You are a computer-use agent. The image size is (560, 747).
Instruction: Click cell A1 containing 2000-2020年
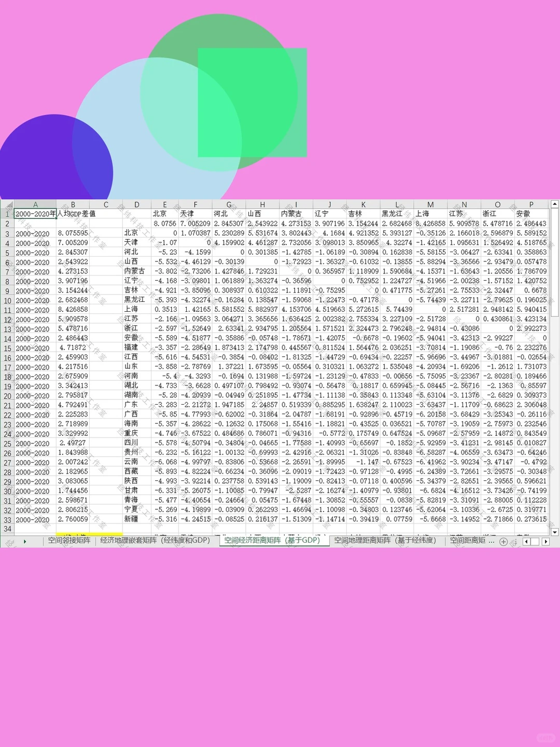pyautogui.click(x=35, y=214)
